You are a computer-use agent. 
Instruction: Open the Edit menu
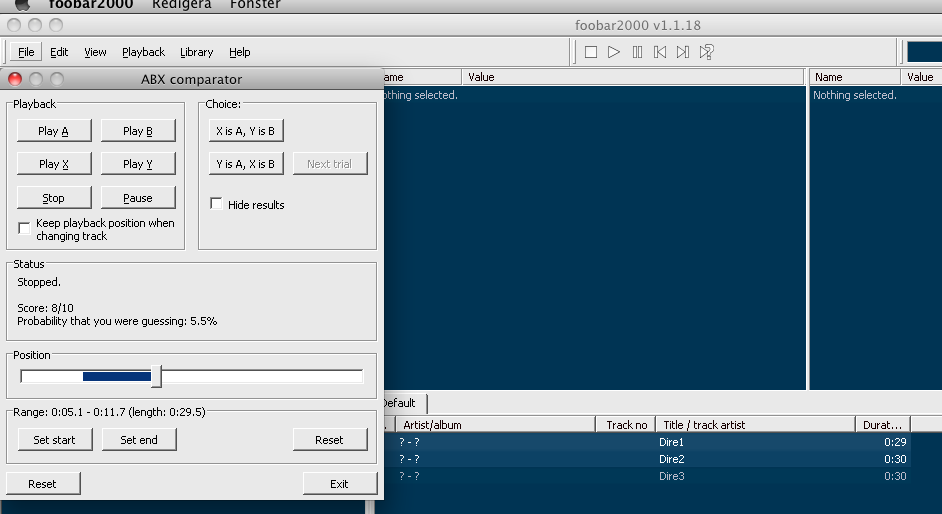pyautogui.click(x=59, y=52)
